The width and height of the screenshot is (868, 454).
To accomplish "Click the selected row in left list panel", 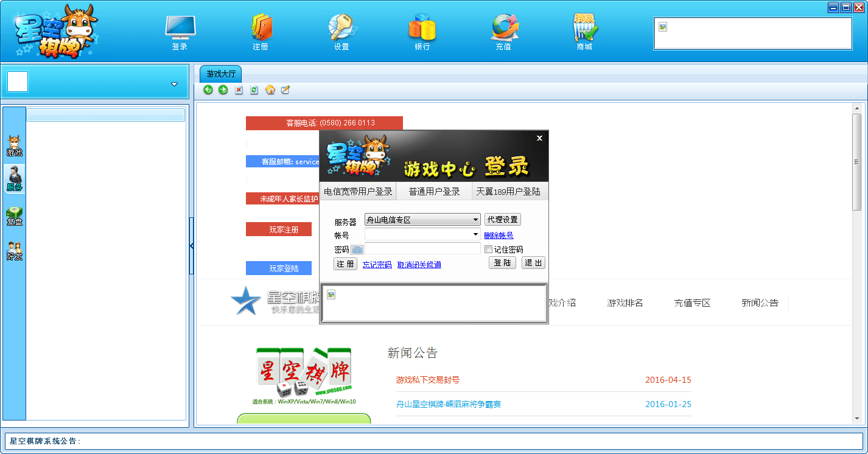I will (106, 115).
